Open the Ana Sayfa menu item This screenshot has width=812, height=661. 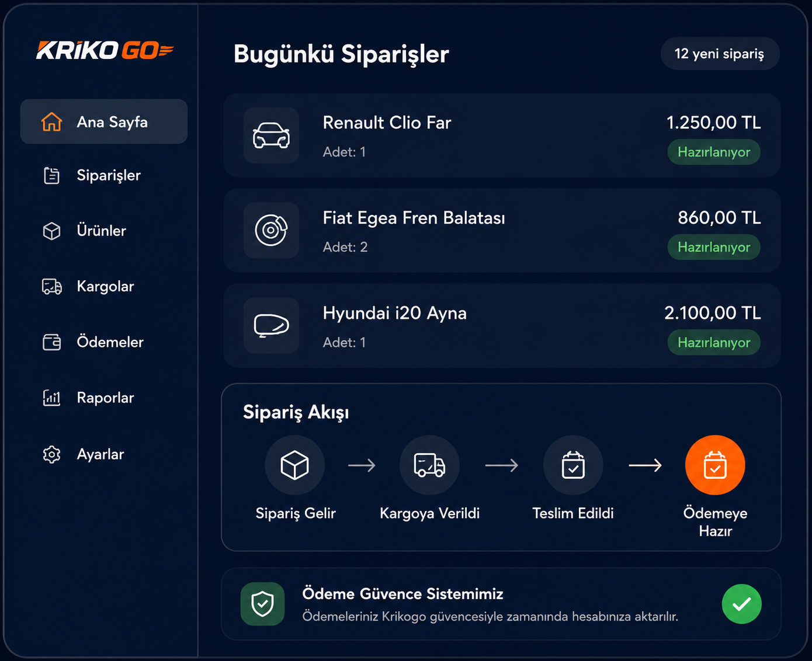103,121
